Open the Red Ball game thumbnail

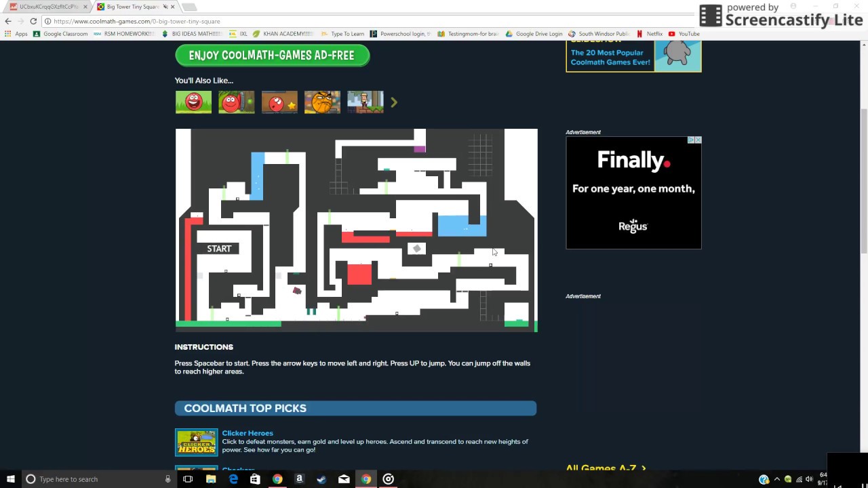pyautogui.click(x=193, y=102)
